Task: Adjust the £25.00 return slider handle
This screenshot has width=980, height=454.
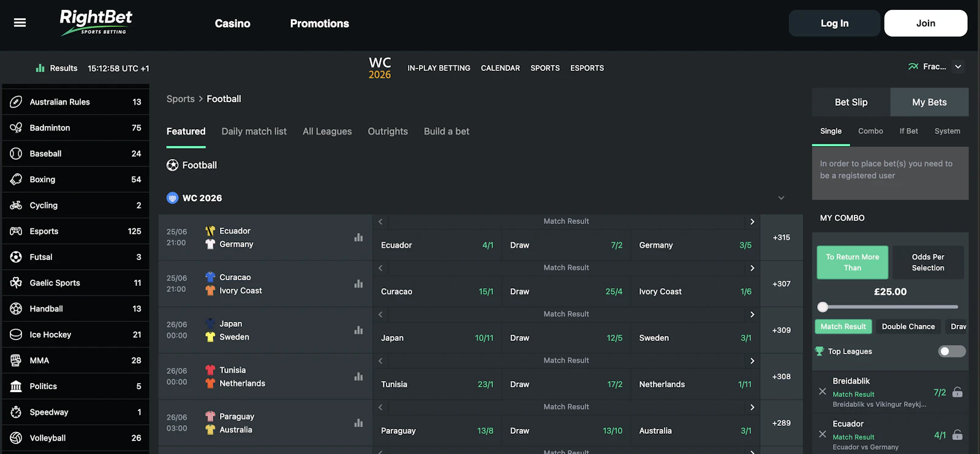Action: point(823,307)
